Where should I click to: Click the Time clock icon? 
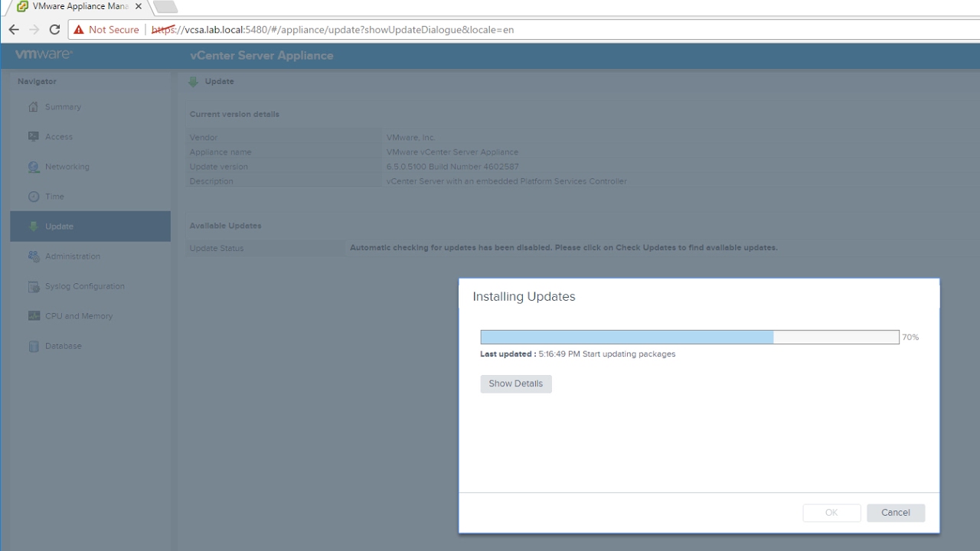pyautogui.click(x=33, y=197)
